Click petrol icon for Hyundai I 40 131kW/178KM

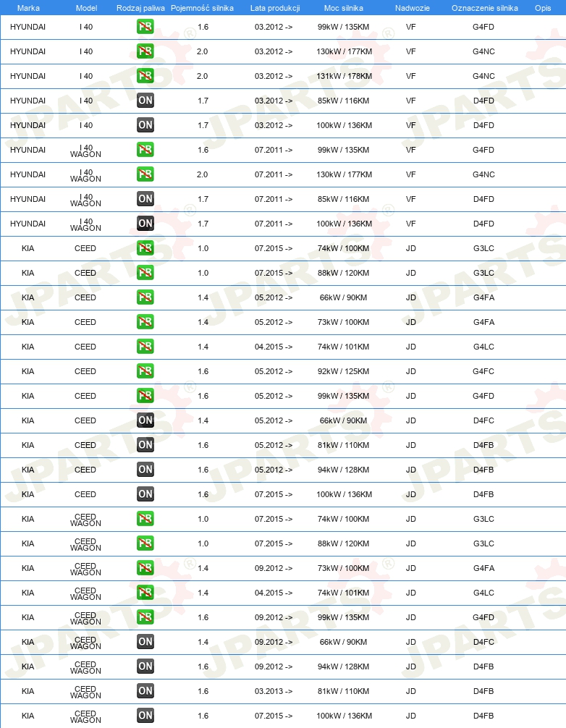coord(145,76)
